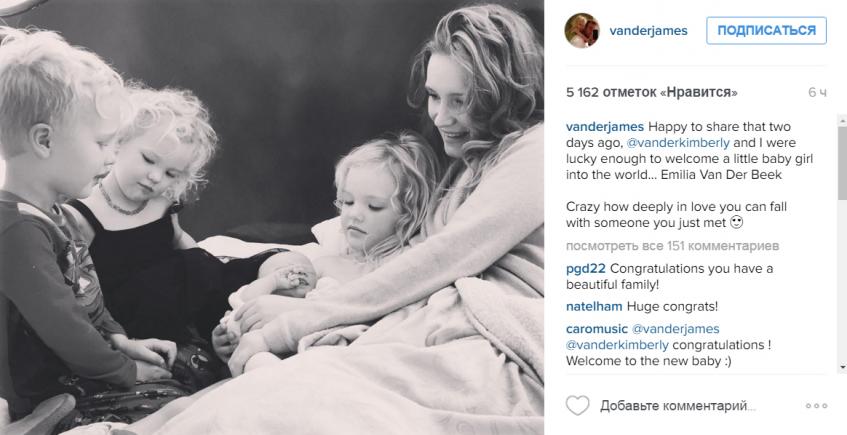Open caromusic commenter profile

pos(597,329)
